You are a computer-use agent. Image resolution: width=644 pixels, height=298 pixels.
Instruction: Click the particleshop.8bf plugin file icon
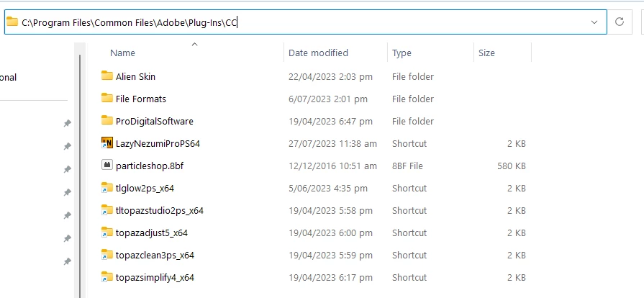click(106, 166)
